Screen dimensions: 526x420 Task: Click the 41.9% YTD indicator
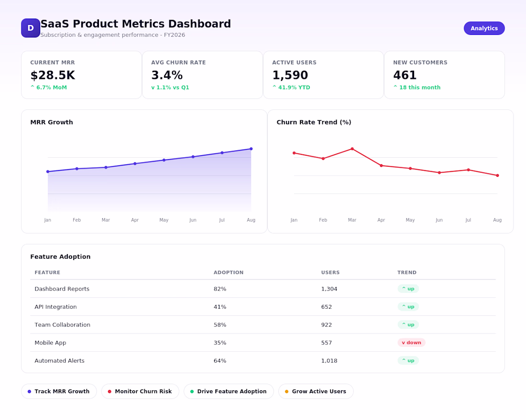(291, 87)
